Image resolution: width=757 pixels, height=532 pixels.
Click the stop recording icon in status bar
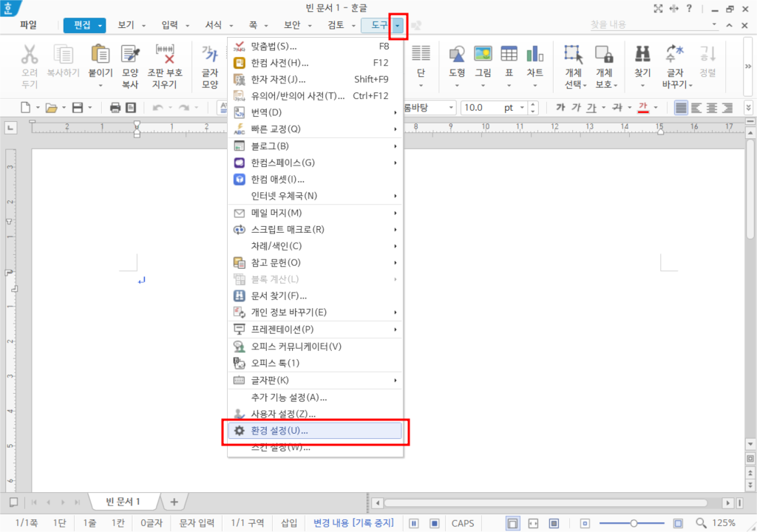(435, 523)
